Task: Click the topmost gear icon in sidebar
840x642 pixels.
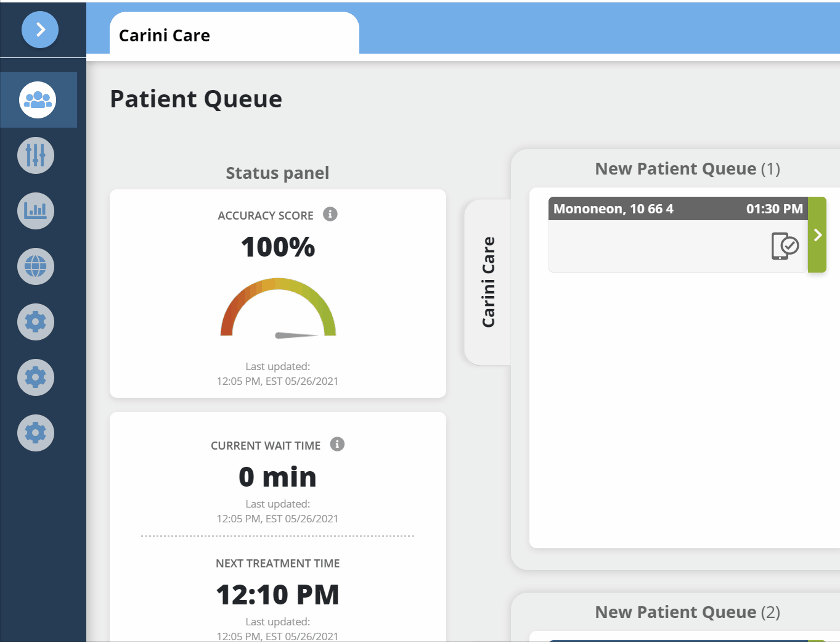Action: pos(36,322)
